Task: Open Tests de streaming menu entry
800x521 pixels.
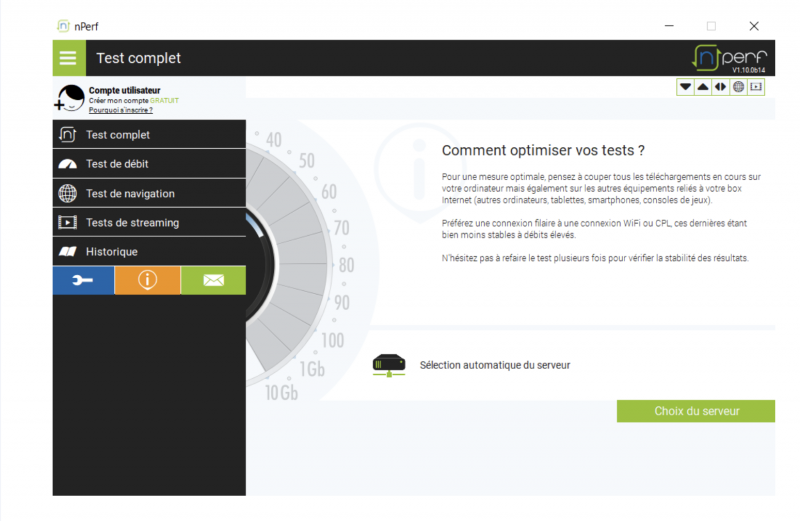Action: coord(149,222)
